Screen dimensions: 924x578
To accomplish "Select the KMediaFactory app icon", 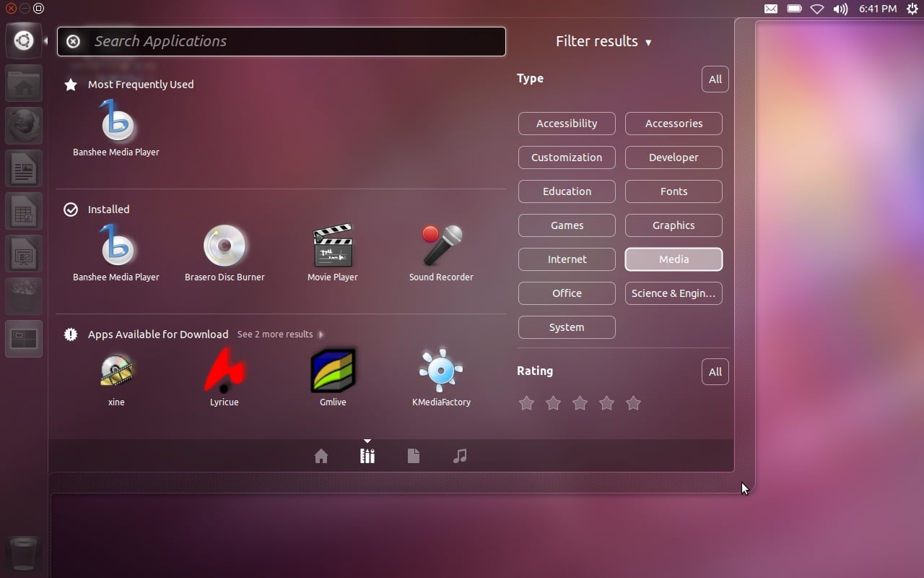I will 441,379.
